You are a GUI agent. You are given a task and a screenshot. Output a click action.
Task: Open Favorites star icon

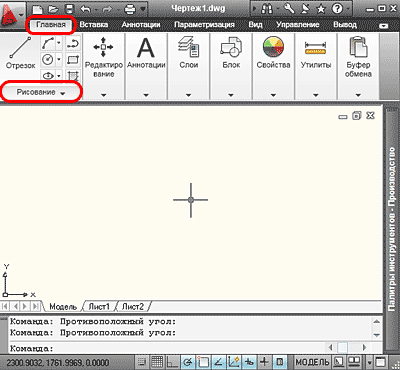pyautogui.click(x=321, y=9)
